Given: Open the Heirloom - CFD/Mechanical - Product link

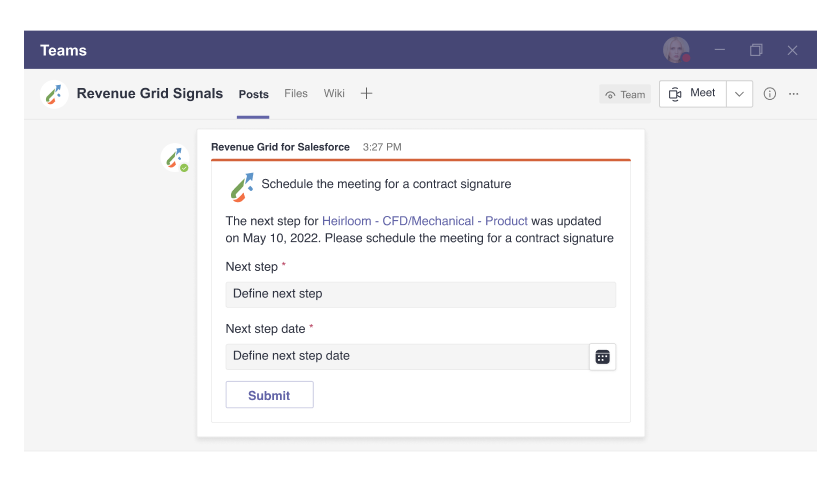Looking at the screenshot, I should 425,221.
